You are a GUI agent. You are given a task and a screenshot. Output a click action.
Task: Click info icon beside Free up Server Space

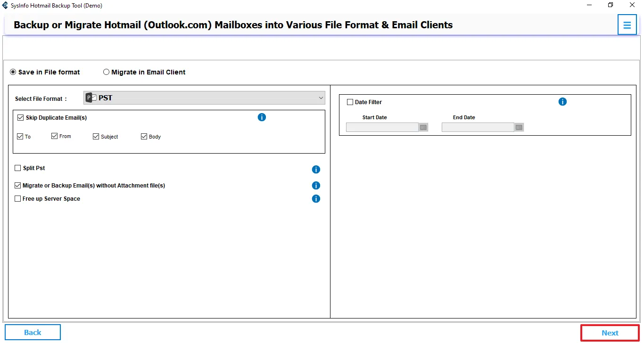[x=316, y=199]
